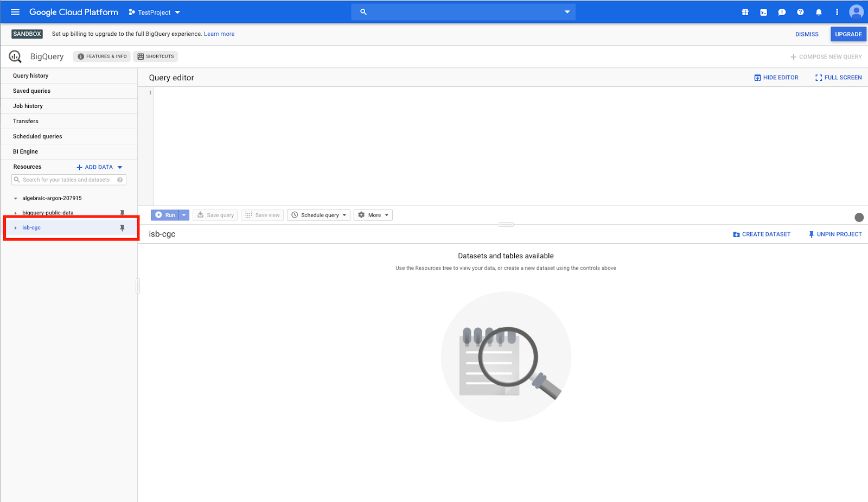Toggle pin on bigquery-public-data project
Screen dimensions: 868x502
point(122,213)
